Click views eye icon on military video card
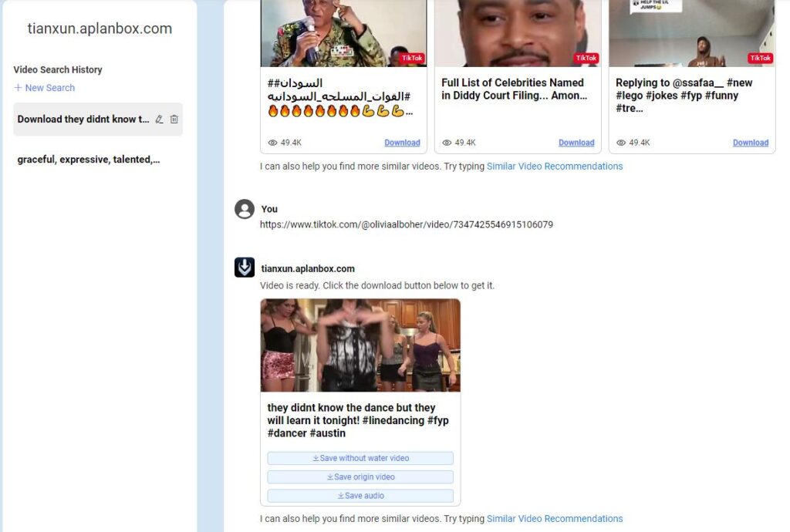Viewport: 790px width, 532px height. (272, 143)
